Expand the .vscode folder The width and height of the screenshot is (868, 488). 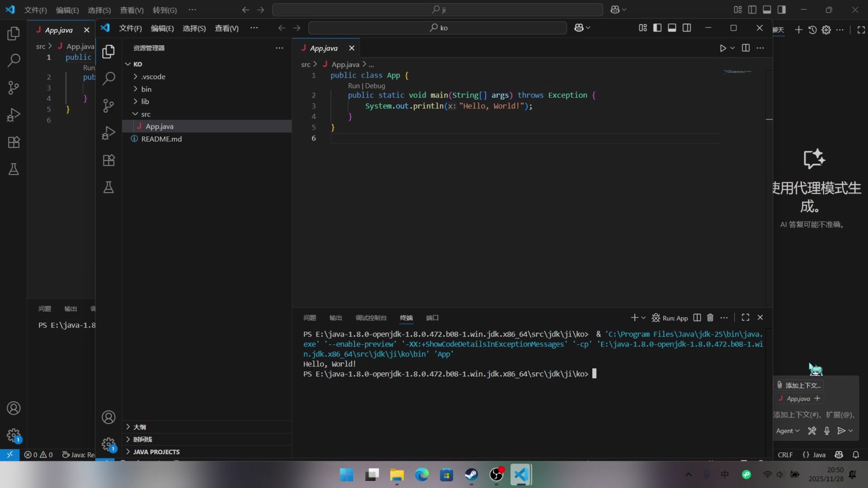coord(208,77)
